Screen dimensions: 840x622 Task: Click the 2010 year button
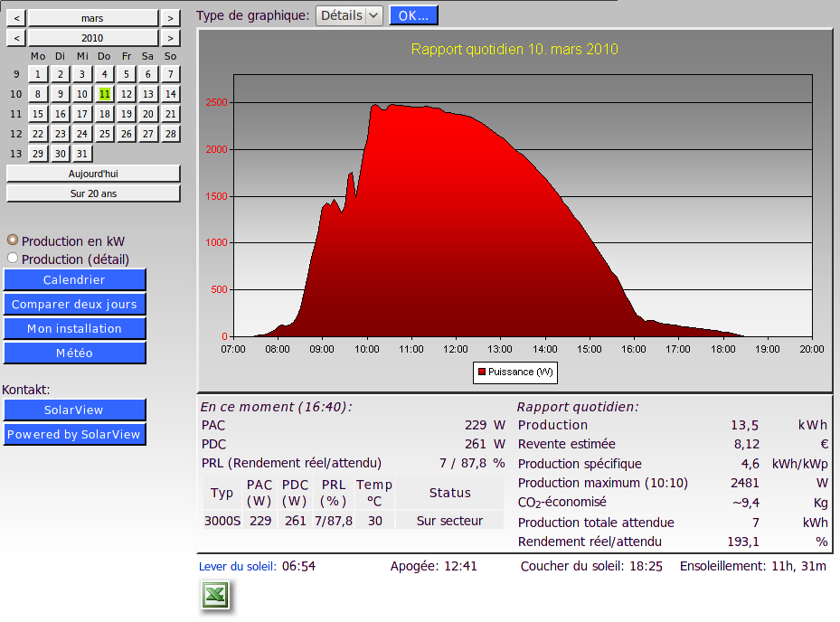tap(93, 38)
